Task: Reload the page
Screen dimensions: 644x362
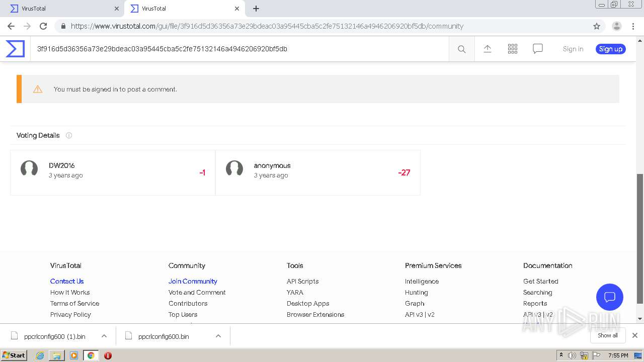Action: click(43, 26)
